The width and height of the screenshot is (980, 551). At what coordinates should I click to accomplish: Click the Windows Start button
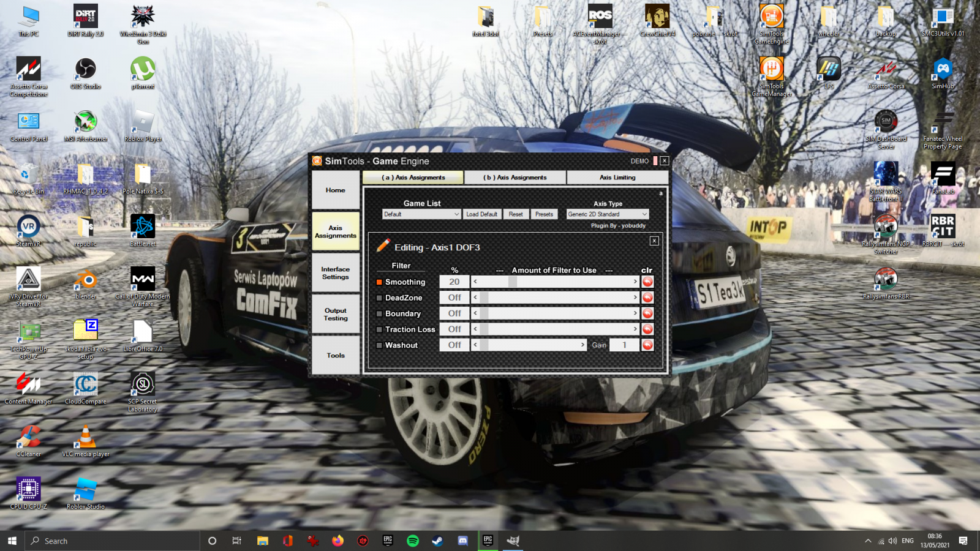(12, 541)
